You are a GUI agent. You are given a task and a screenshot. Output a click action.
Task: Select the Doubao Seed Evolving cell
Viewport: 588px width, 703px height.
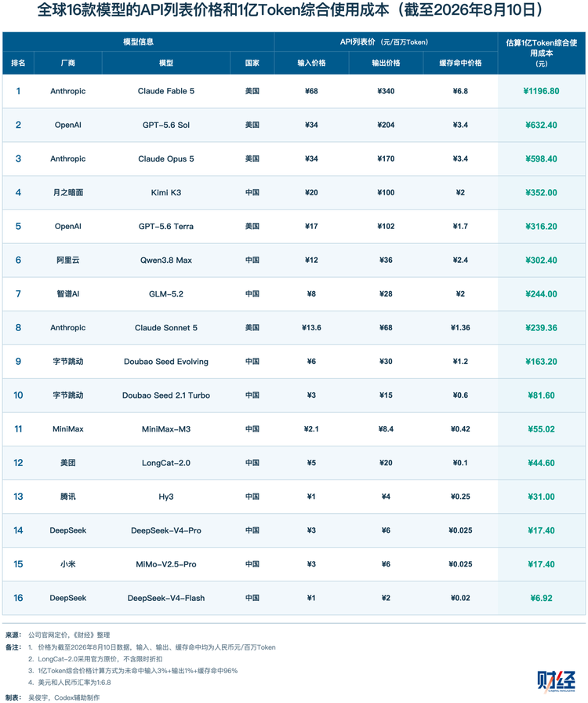pos(166,362)
